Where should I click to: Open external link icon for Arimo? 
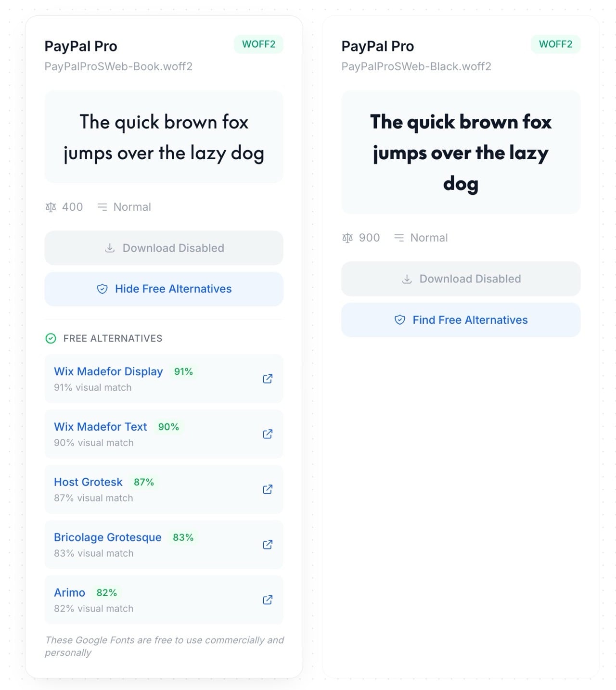(x=268, y=600)
